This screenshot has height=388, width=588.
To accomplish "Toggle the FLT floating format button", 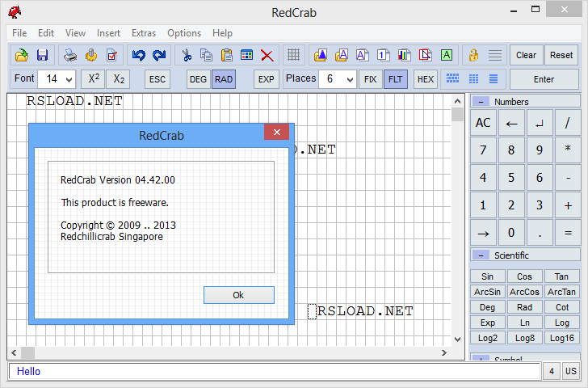I will [396, 79].
